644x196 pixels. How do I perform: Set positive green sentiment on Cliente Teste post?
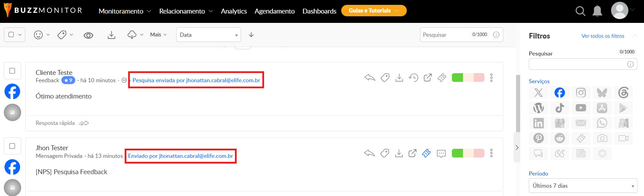click(x=457, y=78)
